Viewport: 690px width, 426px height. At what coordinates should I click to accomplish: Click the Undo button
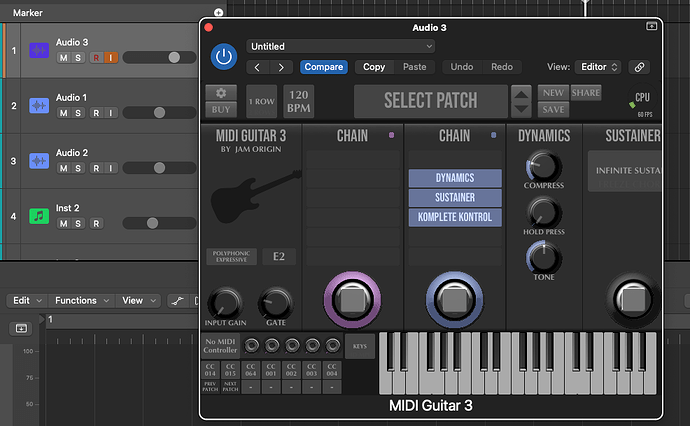click(462, 67)
